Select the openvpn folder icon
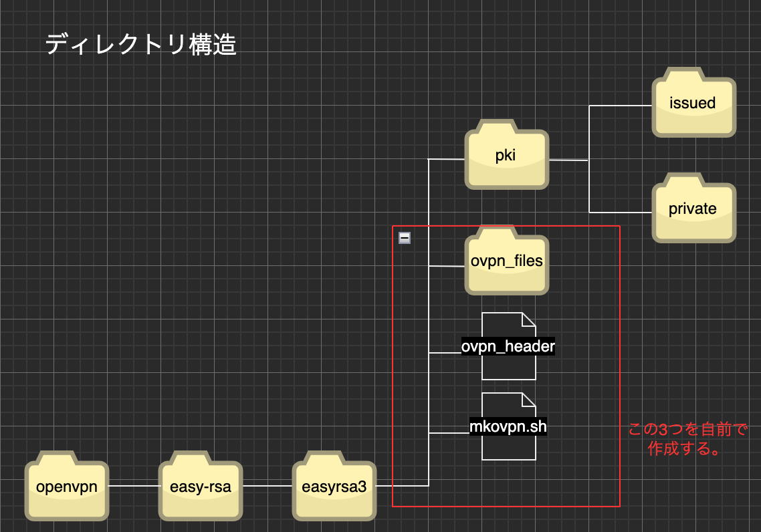Screen dimensions: 761x532 pyautogui.click(x=66, y=489)
